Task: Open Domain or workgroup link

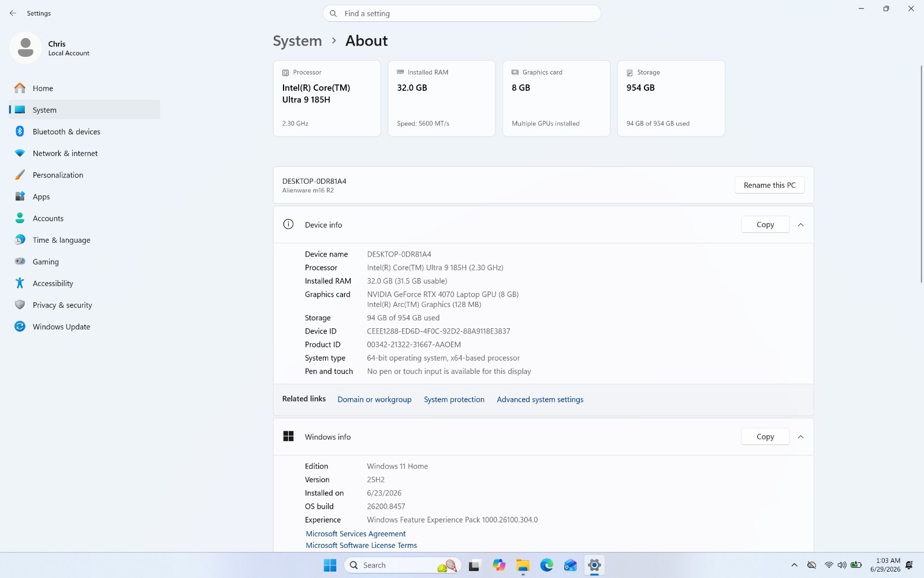Action: 374,399
